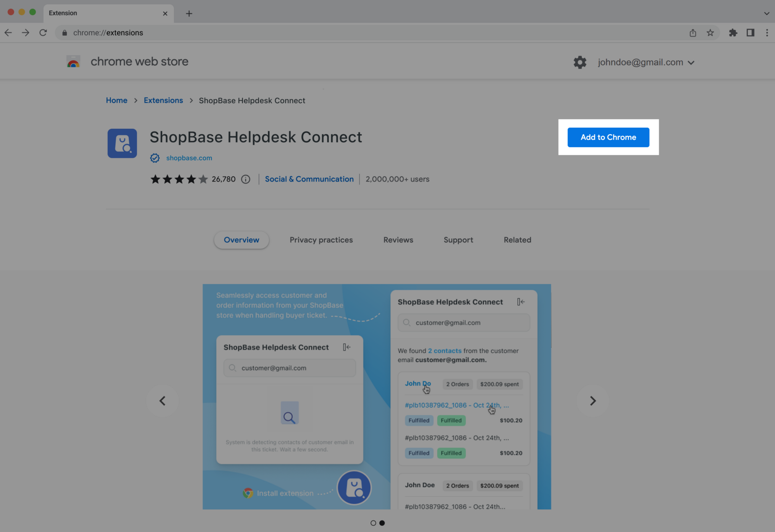Click the verified publisher badge icon
This screenshot has height=532, width=775.
coord(155,158)
